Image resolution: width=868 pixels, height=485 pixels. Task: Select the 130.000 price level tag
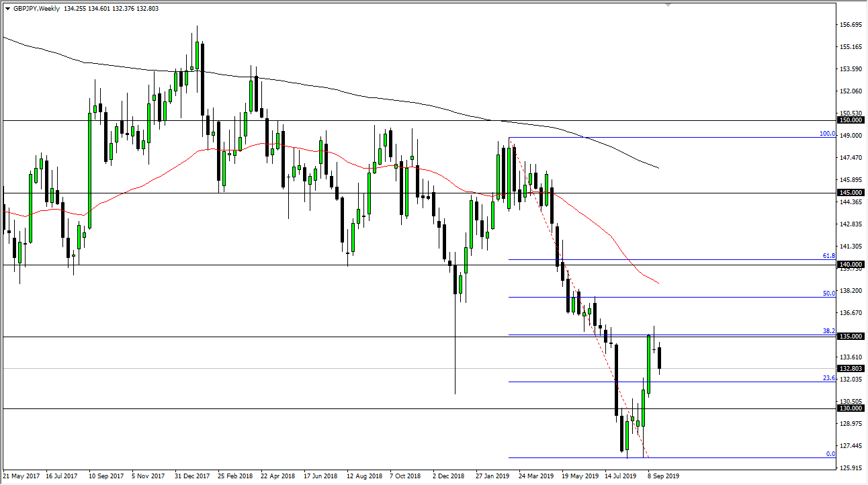[x=851, y=408]
